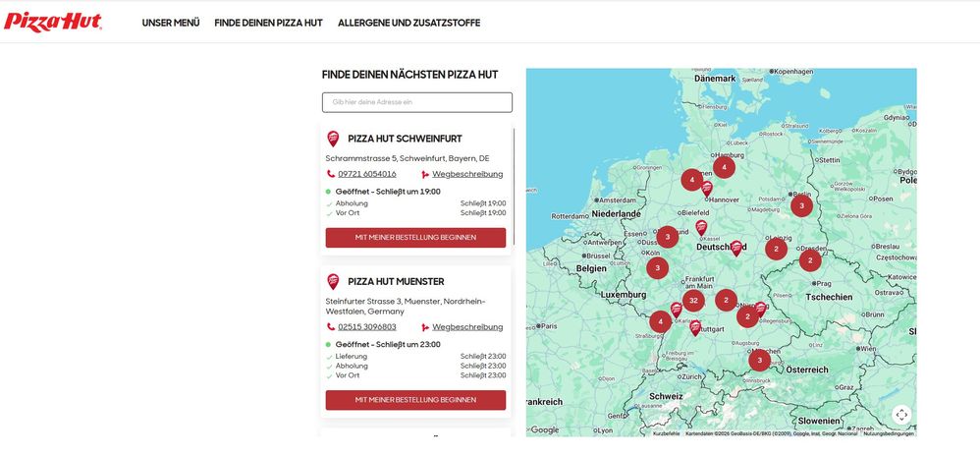
Task: Click the Lieferung row in Muenster card
Action: [415, 357]
